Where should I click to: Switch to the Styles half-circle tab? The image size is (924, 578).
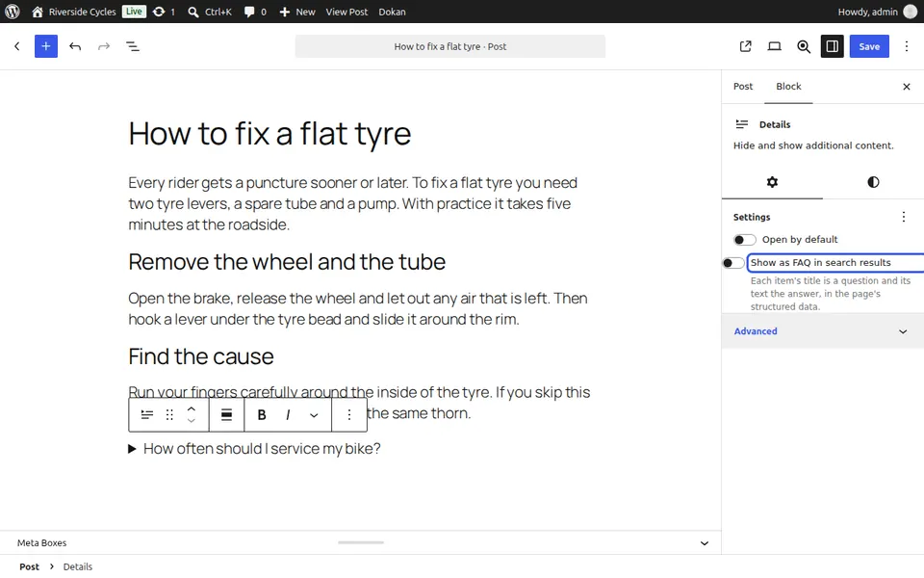(x=873, y=182)
